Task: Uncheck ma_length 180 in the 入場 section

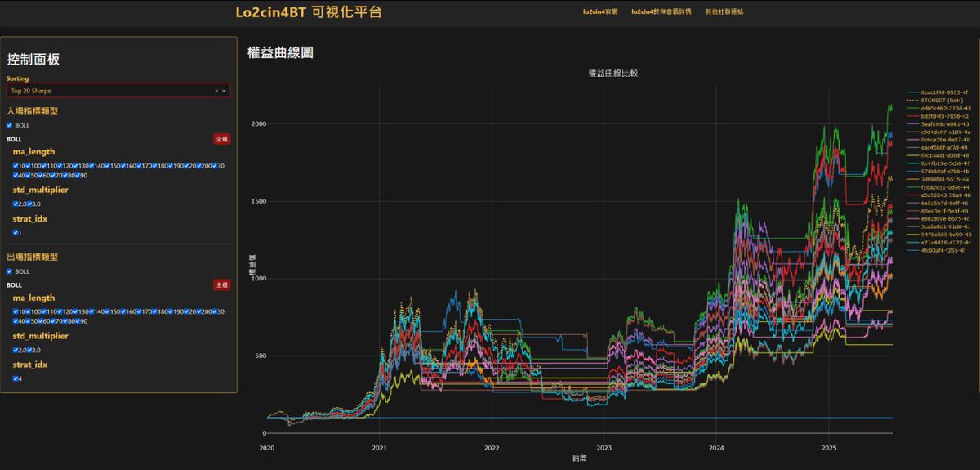Action: [x=154, y=166]
